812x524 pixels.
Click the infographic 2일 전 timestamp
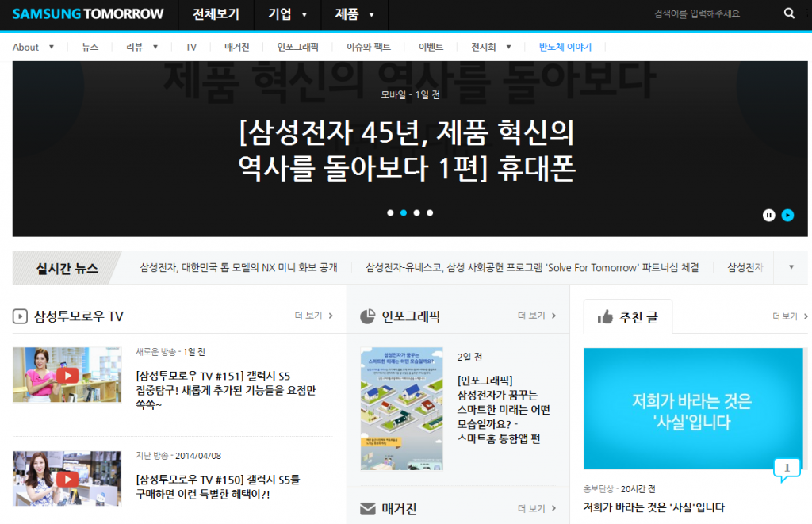pyautogui.click(x=469, y=357)
